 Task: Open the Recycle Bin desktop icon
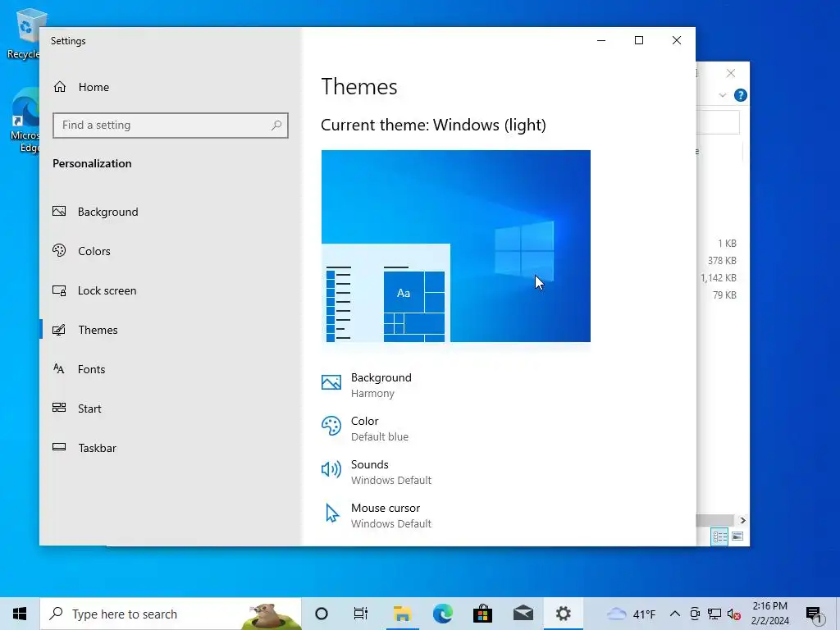(25, 33)
